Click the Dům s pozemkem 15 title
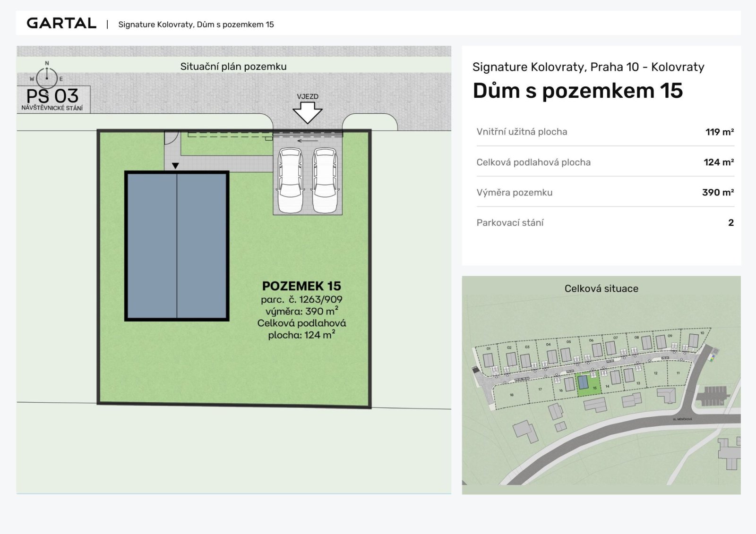This screenshot has width=756, height=534. [577, 91]
